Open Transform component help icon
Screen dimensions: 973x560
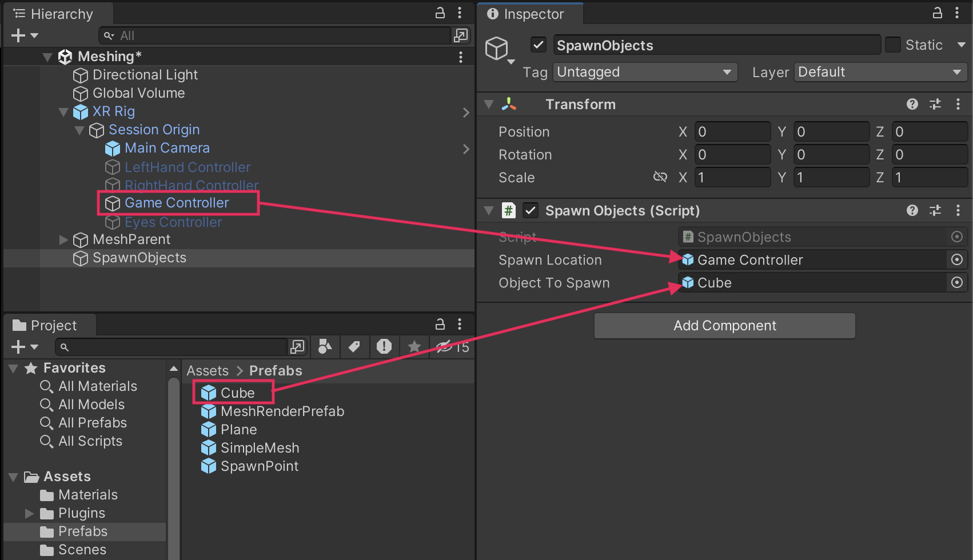pos(912,104)
